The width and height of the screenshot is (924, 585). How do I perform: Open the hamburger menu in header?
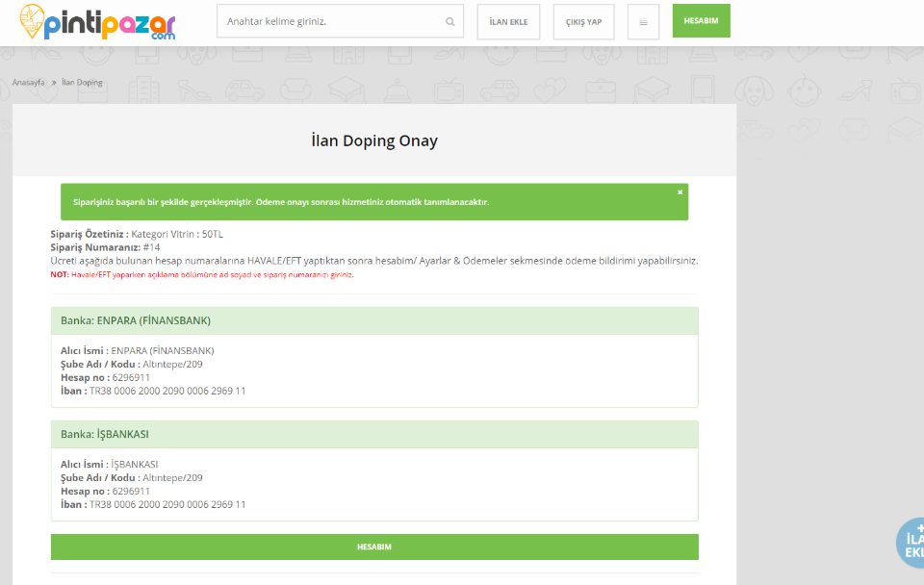643,21
